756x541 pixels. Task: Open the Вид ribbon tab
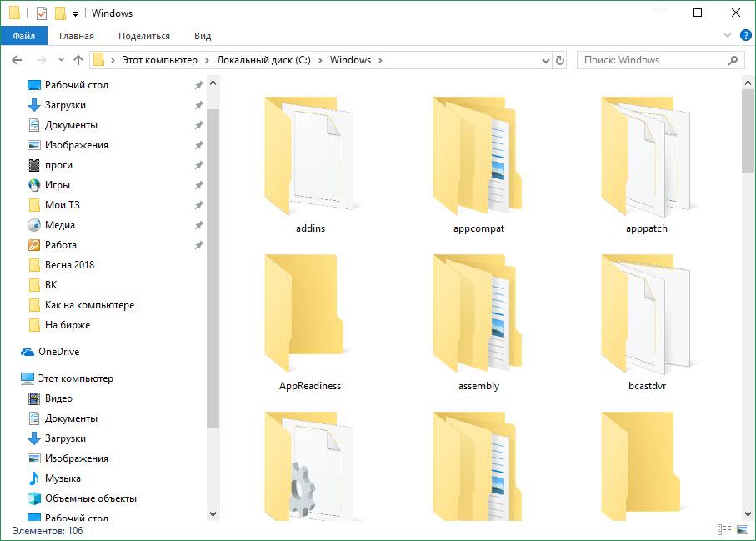point(203,36)
